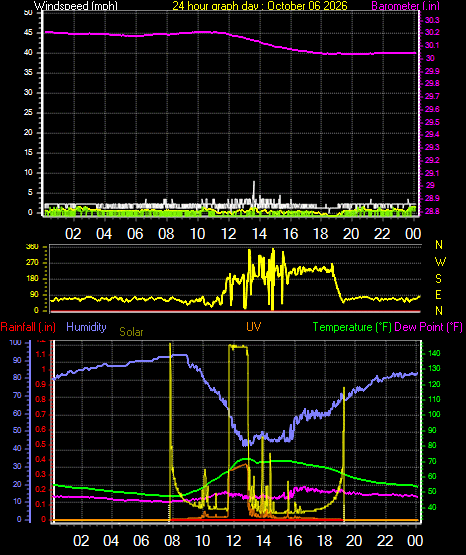The height and width of the screenshot is (555, 466).
Task: Click the yellow 180 wind direction value
Action: (33, 279)
